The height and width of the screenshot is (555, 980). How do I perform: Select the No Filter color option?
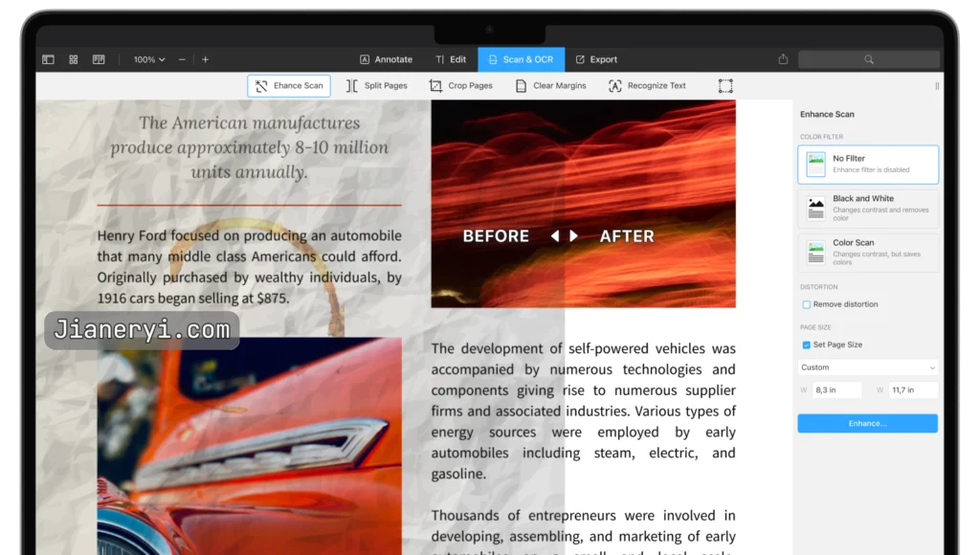pyautogui.click(x=868, y=165)
